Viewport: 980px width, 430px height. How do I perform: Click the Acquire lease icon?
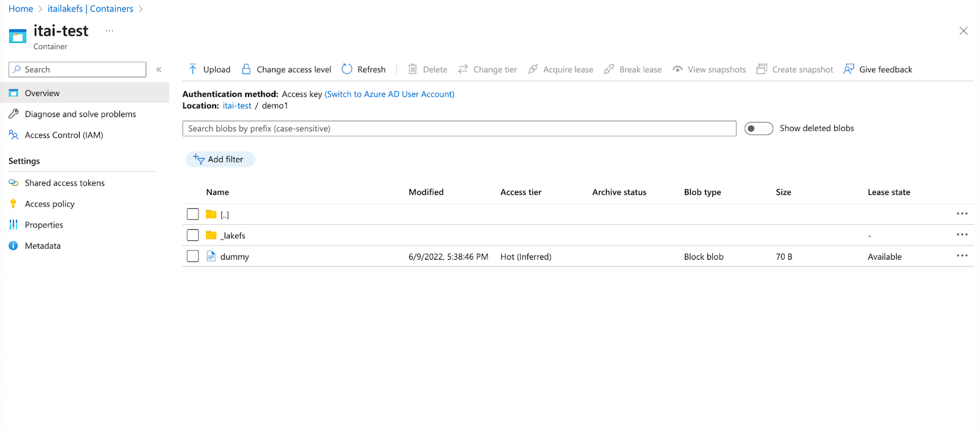[x=533, y=69]
